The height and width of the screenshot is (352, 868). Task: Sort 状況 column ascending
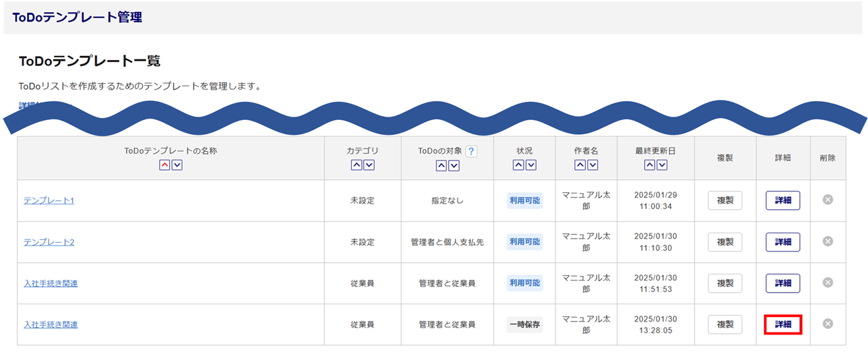[518, 165]
